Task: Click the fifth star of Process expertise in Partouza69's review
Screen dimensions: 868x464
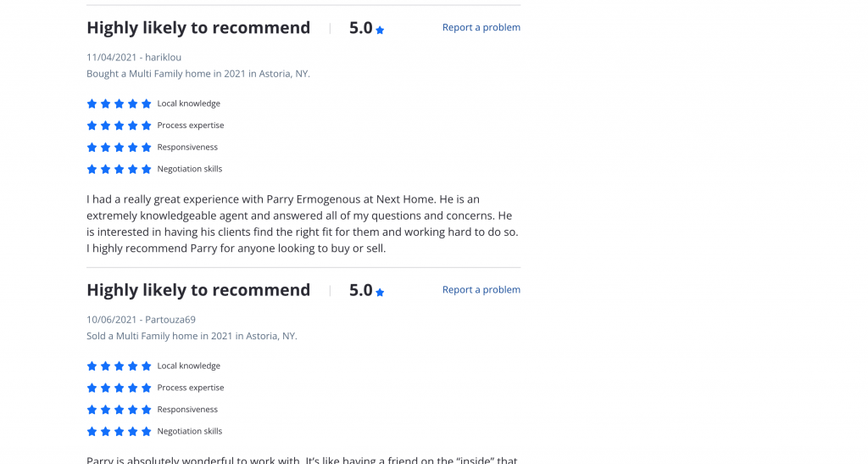Action: pyautogui.click(x=147, y=388)
